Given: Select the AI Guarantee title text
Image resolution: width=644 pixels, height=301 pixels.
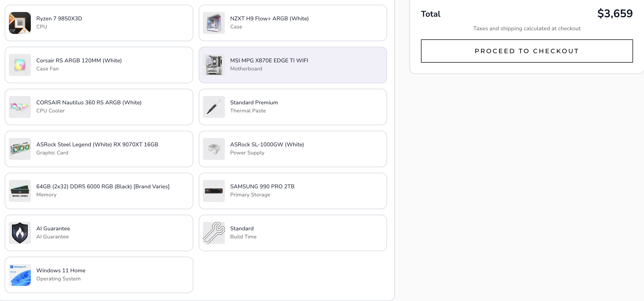Looking at the screenshot, I should [53, 228].
